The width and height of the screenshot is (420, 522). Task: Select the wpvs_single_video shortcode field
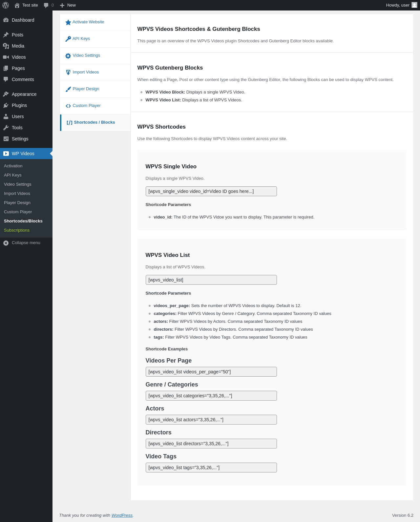click(211, 191)
